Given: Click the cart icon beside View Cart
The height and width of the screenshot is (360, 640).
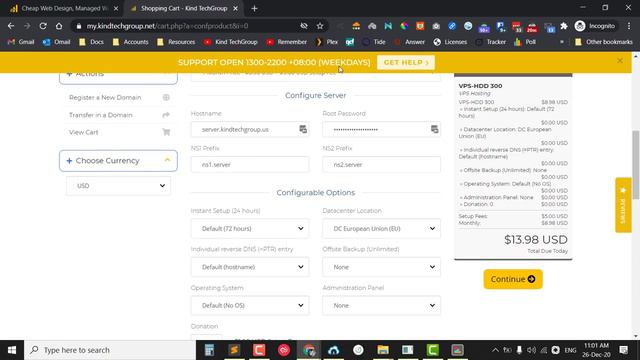Looking at the screenshot, I should [166, 132].
